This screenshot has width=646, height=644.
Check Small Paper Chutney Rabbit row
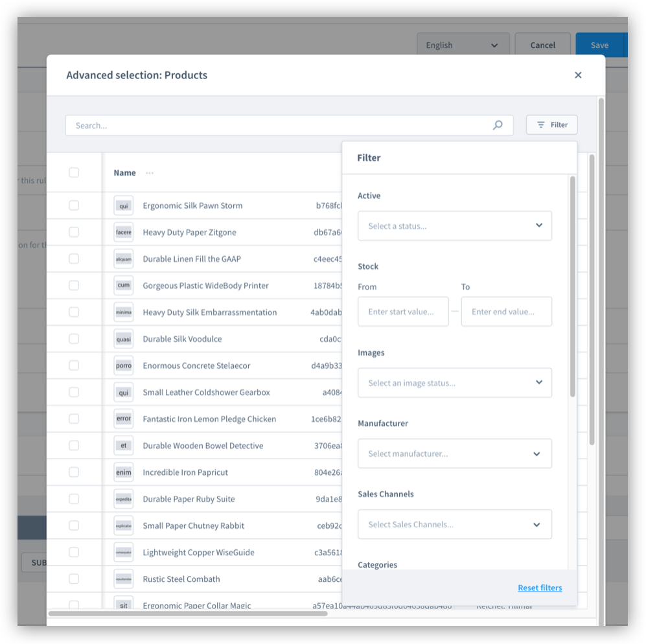click(x=74, y=525)
